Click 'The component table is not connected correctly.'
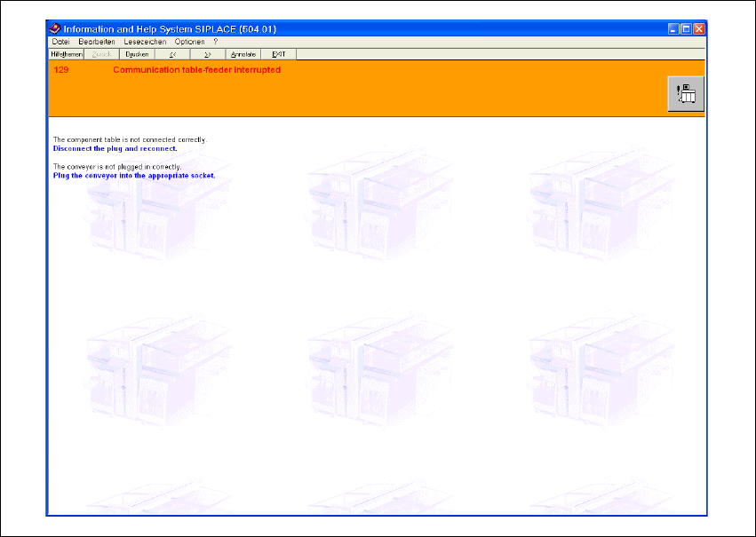 [130, 139]
